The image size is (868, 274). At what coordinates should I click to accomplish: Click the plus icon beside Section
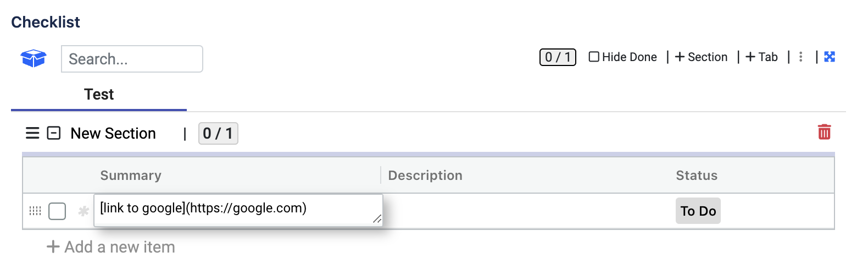point(680,57)
